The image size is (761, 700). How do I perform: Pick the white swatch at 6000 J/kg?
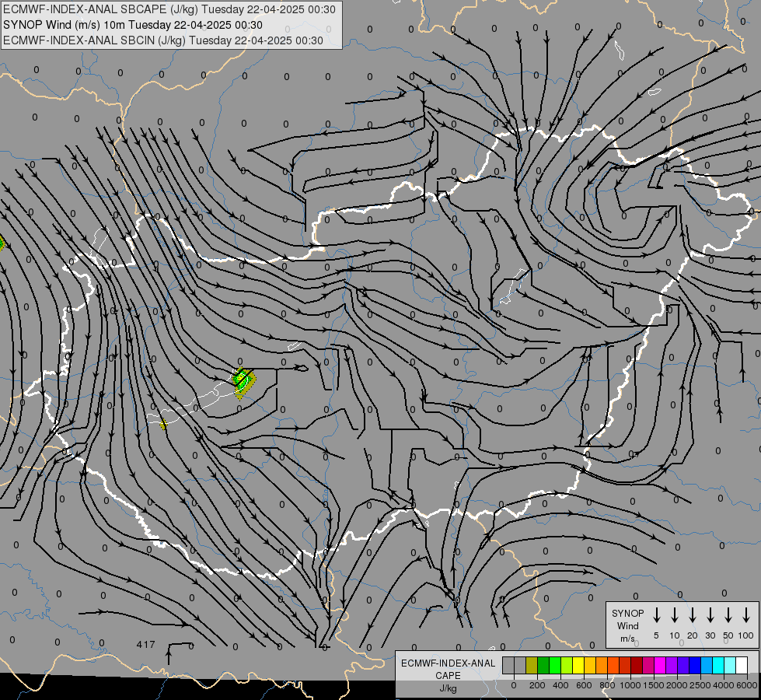pyautogui.click(x=742, y=666)
